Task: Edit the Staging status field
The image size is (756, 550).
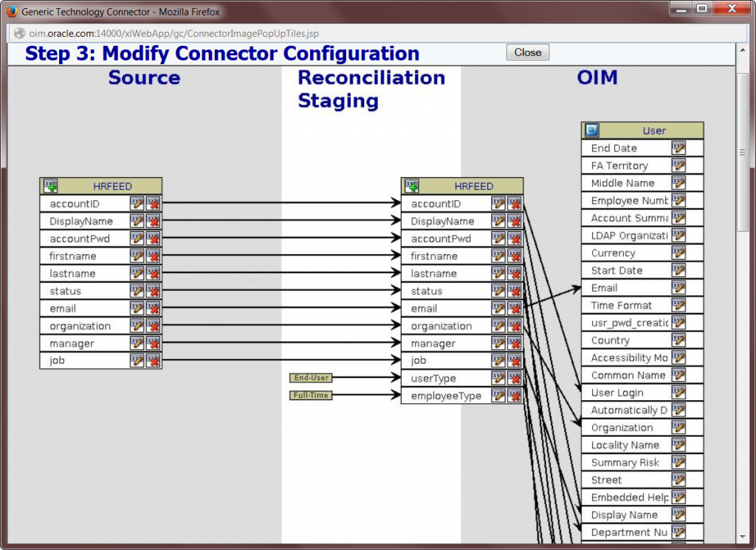Action: coord(498,291)
